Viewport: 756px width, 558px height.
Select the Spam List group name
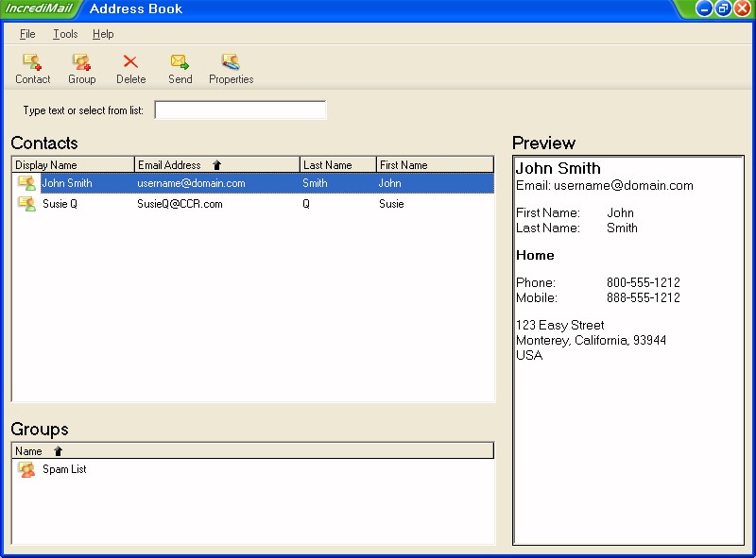(64, 469)
